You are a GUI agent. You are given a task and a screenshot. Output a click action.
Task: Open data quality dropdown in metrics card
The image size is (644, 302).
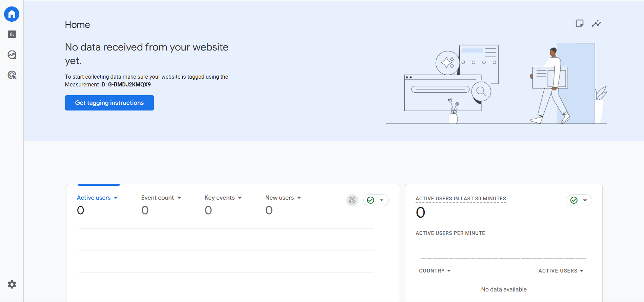point(376,200)
